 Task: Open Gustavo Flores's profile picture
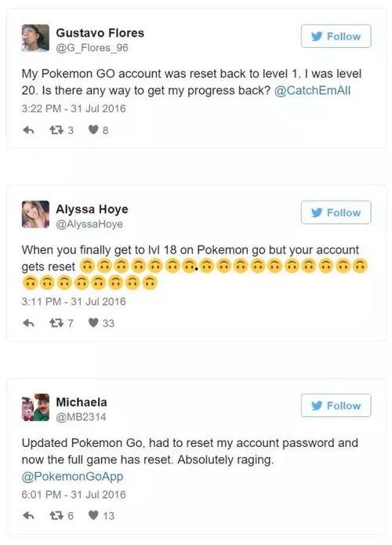(35, 38)
